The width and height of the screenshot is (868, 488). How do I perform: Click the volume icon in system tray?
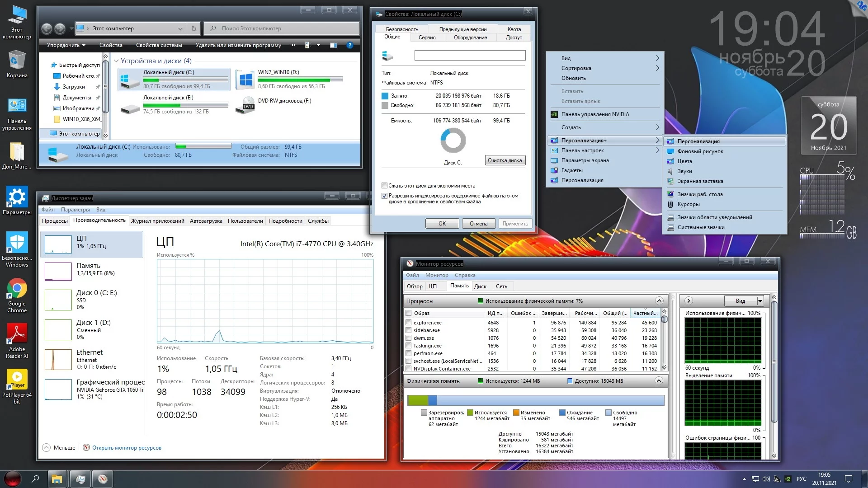[x=766, y=479]
